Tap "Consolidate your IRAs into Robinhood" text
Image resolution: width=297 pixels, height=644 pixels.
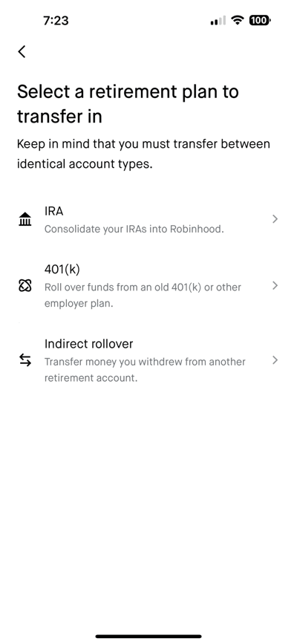(x=134, y=230)
